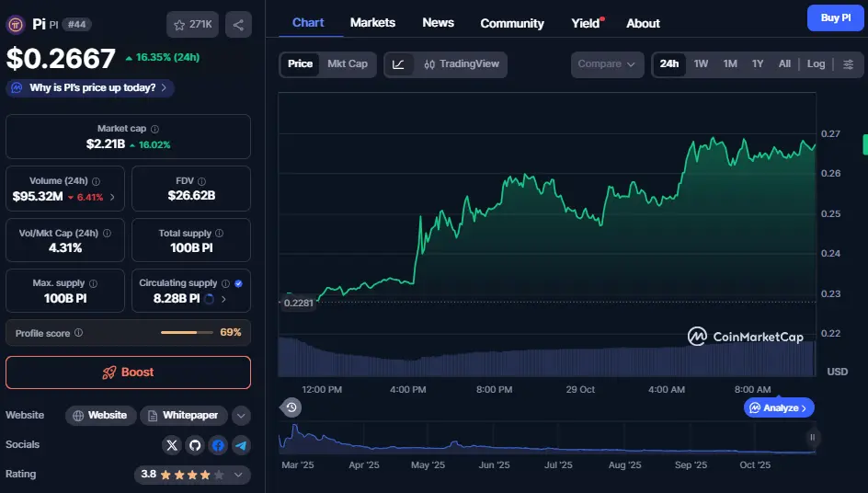Viewport: 868px width, 493px height.
Task: Add Pi to watchlist with star button
Action: (x=192, y=25)
